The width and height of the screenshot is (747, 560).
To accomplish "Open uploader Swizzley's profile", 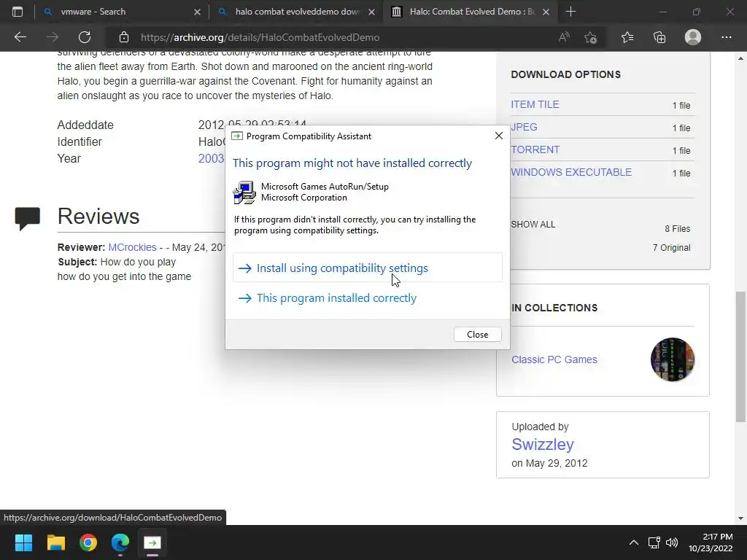I will [x=543, y=444].
